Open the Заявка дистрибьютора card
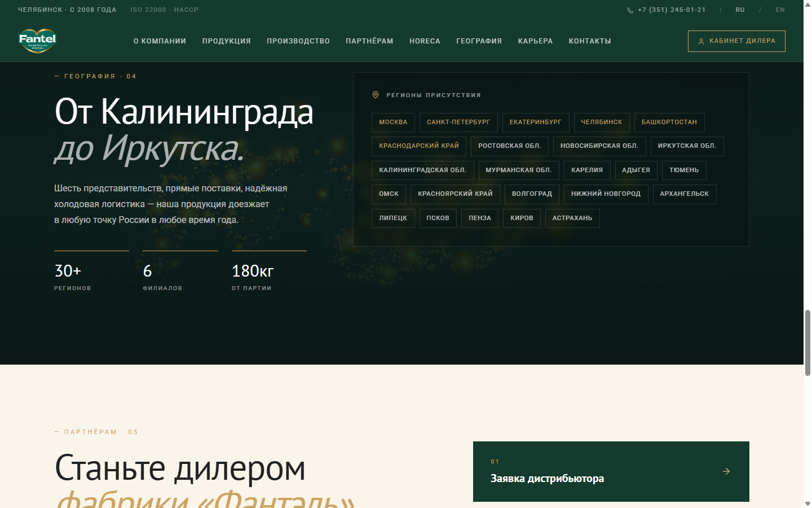Image resolution: width=812 pixels, height=508 pixels. (611, 471)
